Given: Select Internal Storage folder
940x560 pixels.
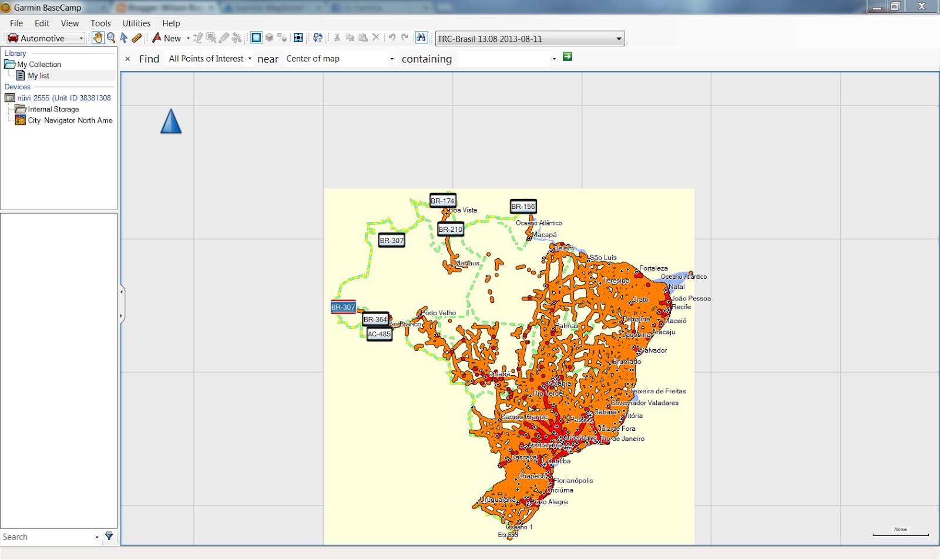Looking at the screenshot, I should [53, 109].
